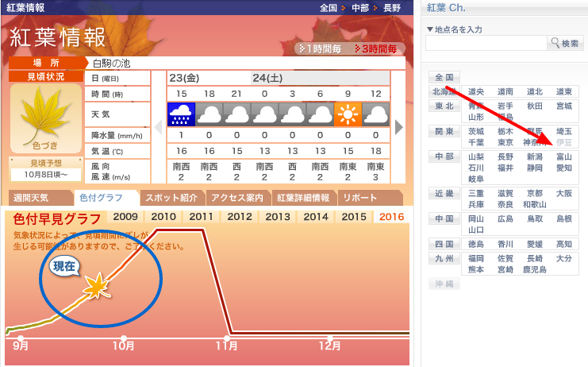588x367 pixels.
Task: Click the sunny weather icon at 9 o'clock
Action: (348, 114)
